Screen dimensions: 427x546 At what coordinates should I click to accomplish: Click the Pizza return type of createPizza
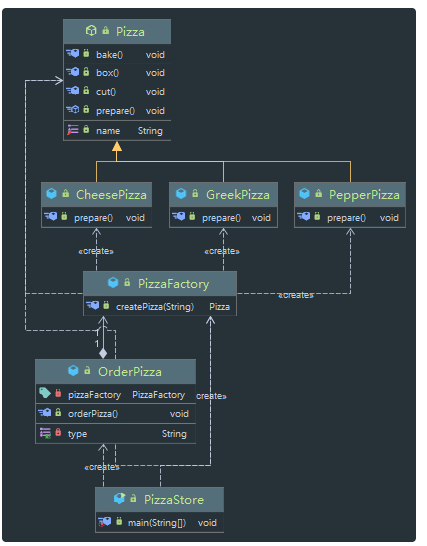219,307
